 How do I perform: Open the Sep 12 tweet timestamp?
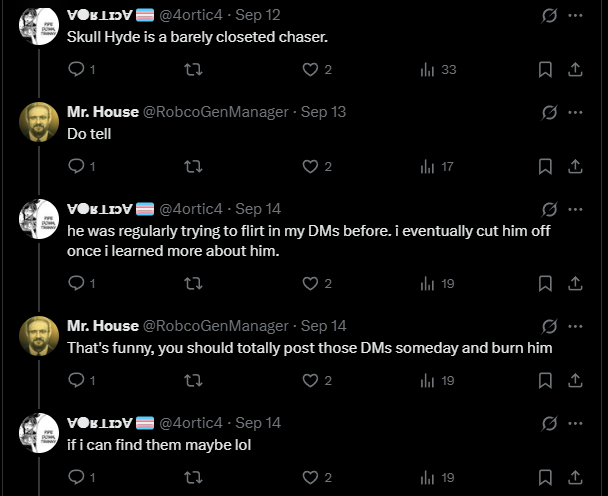(x=259, y=15)
